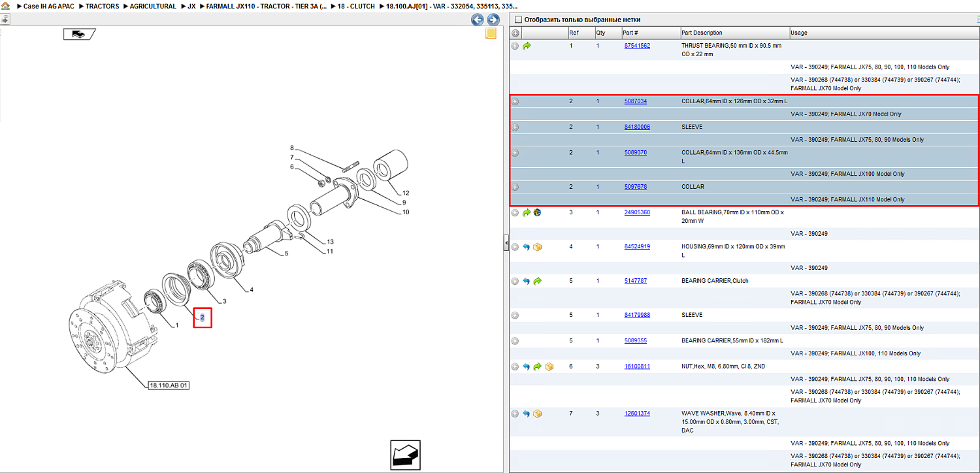The width and height of the screenshot is (980, 473).
Task: Click the green arrow on the NUT Hex row
Action: pos(538,367)
